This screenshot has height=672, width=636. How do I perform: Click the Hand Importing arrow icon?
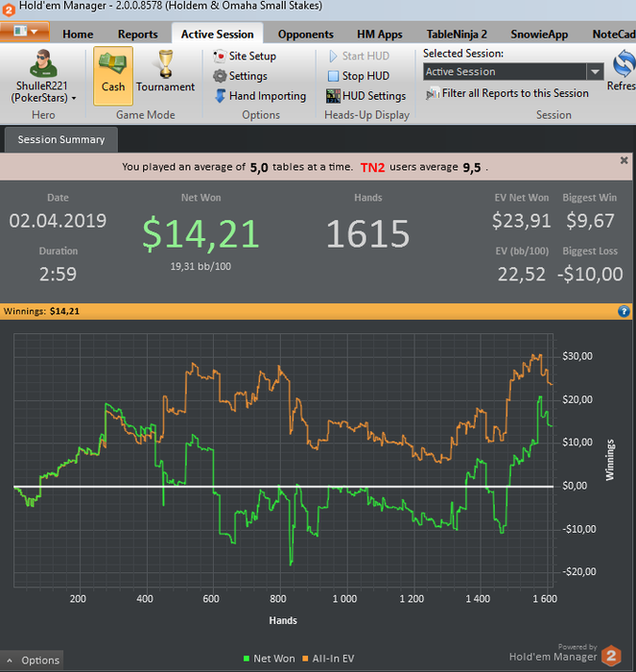coord(220,96)
